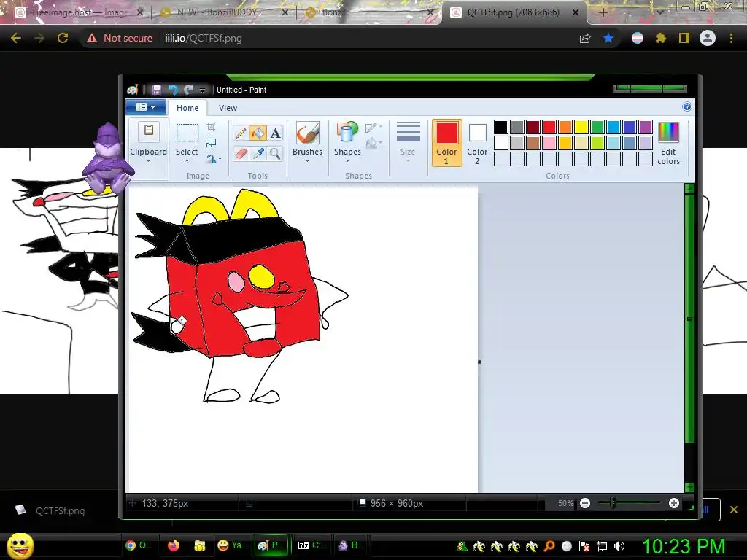Select the Color picker eyedropper tool
This screenshot has width=747, height=560.
pos(258,153)
